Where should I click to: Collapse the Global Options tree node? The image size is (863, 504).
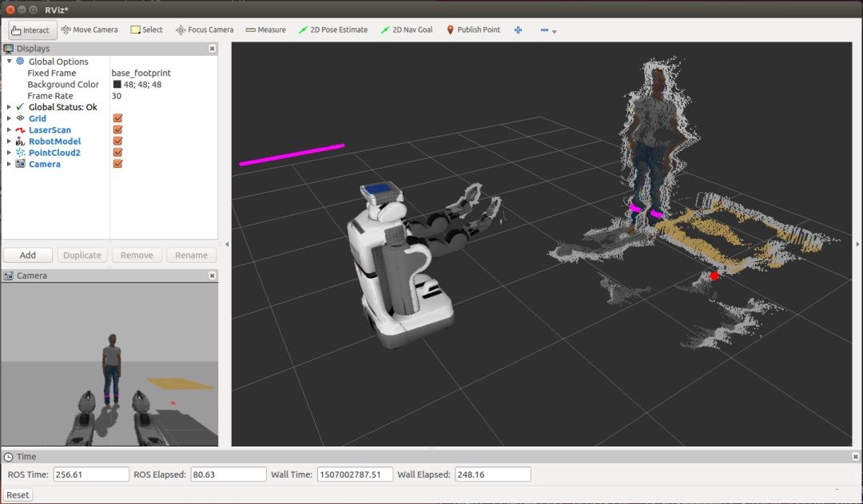coord(9,61)
